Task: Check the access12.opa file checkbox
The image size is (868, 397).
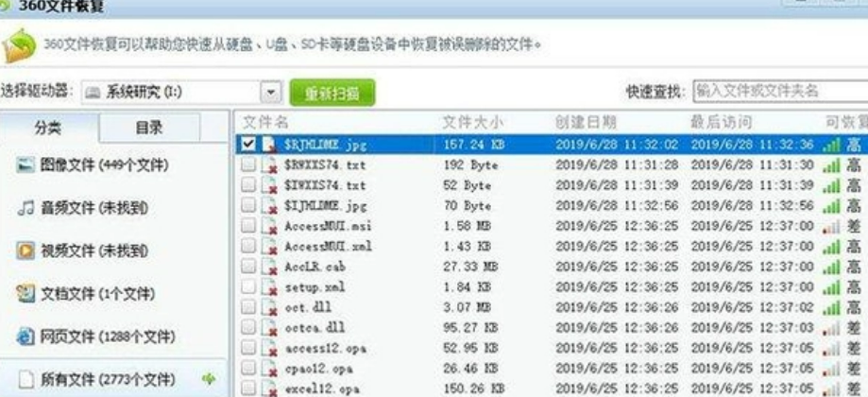Action: (x=248, y=348)
